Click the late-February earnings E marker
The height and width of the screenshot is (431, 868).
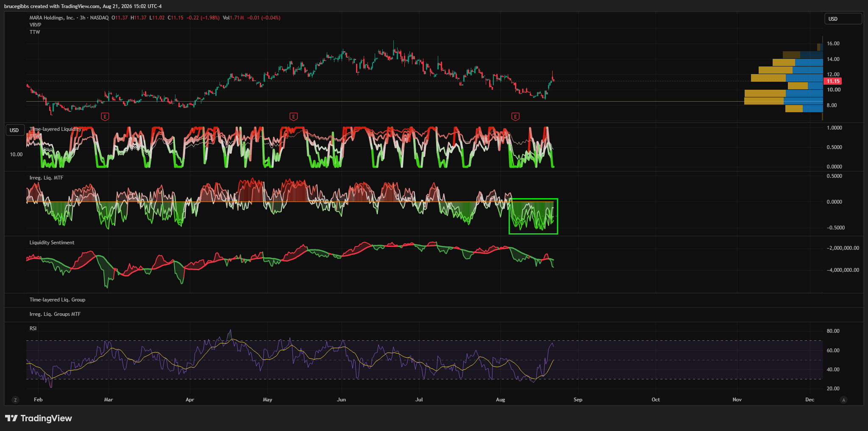coord(105,116)
